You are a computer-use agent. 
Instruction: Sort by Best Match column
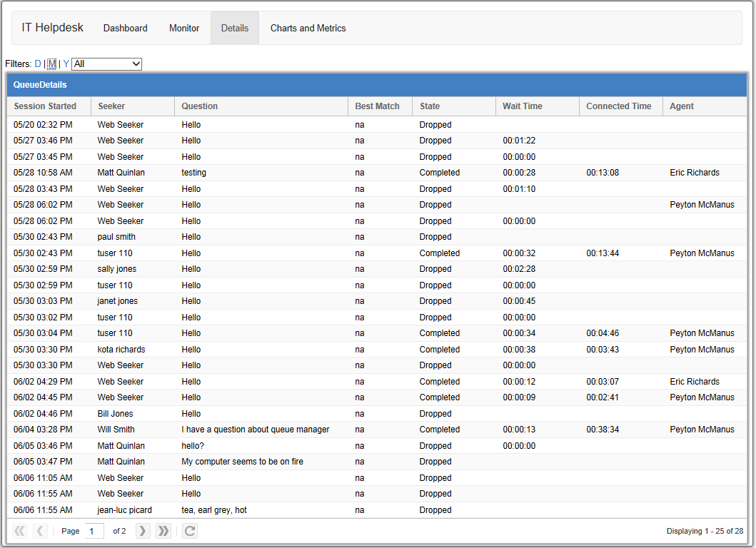tap(380, 106)
